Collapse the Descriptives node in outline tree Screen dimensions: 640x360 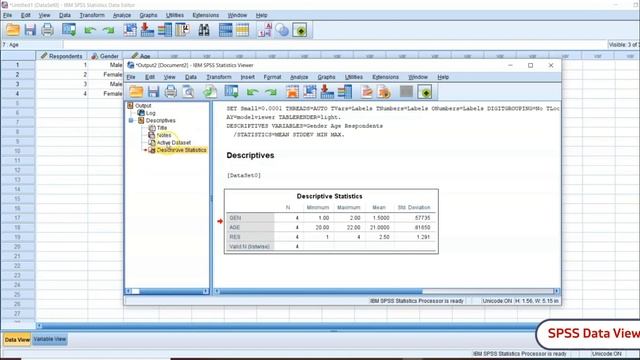(x=131, y=120)
